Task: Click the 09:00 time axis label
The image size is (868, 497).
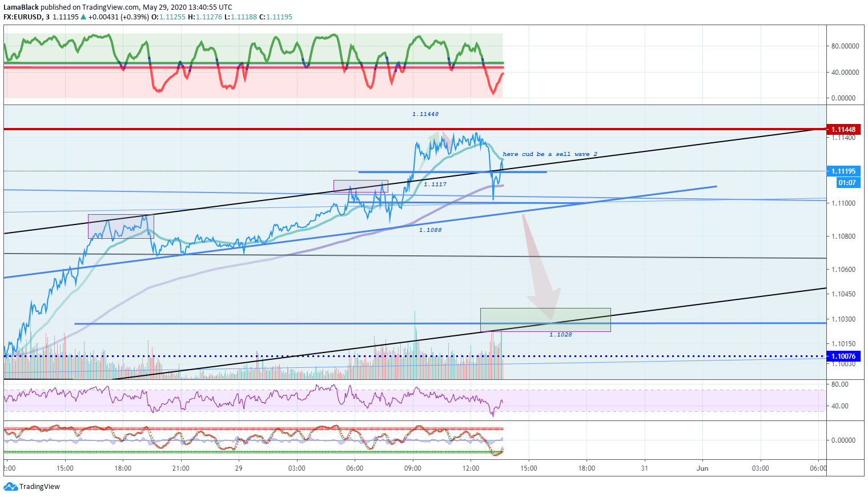Action: coord(412,468)
